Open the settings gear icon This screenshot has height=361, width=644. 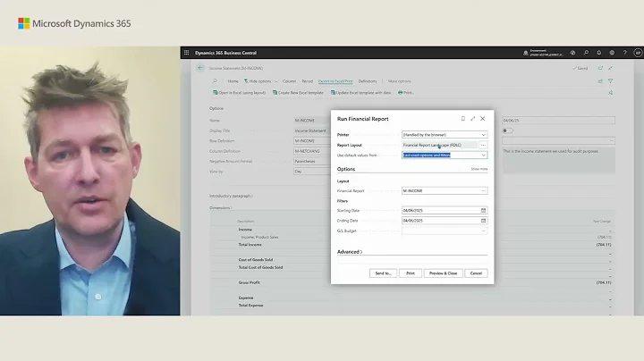coord(612,53)
